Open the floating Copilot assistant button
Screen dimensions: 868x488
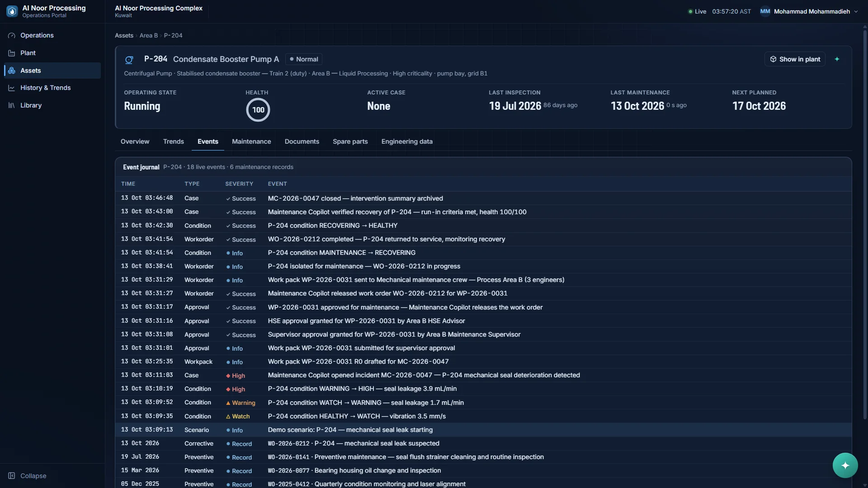(x=845, y=465)
